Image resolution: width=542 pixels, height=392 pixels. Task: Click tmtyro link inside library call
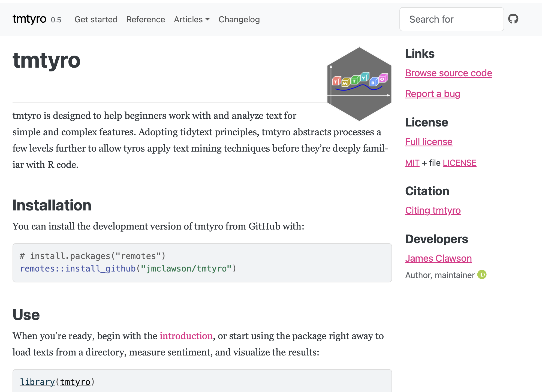(75, 382)
